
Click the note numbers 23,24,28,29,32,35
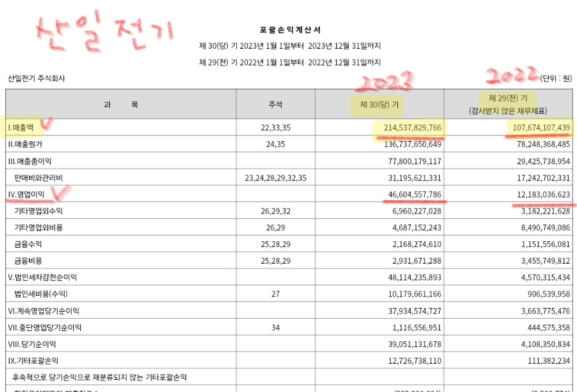(x=275, y=178)
